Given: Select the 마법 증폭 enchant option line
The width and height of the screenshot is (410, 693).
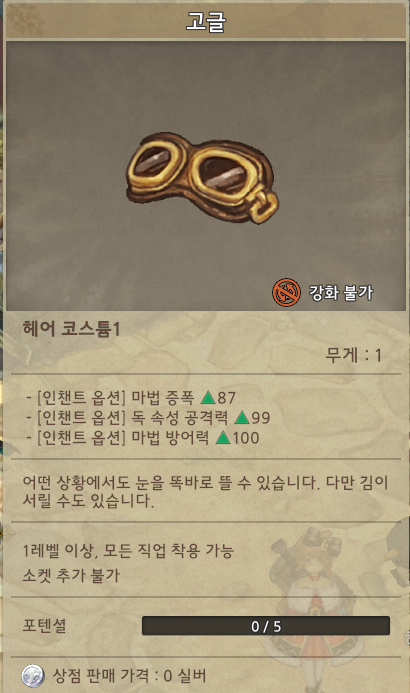Looking at the screenshot, I should pos(131,397).
